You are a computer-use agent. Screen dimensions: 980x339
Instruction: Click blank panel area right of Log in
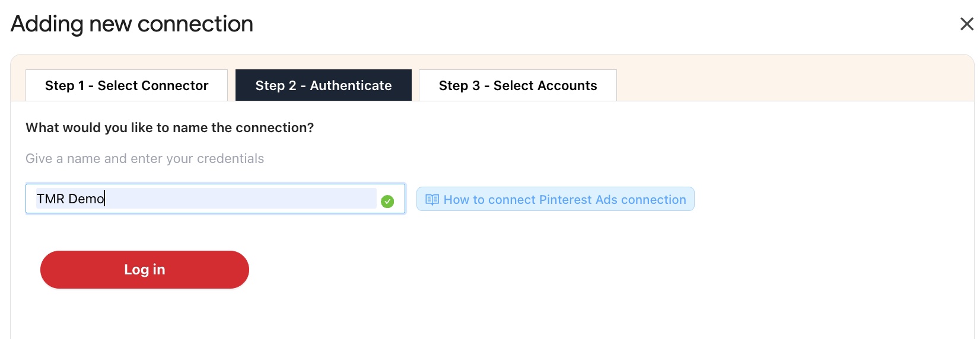pos(534,270)
